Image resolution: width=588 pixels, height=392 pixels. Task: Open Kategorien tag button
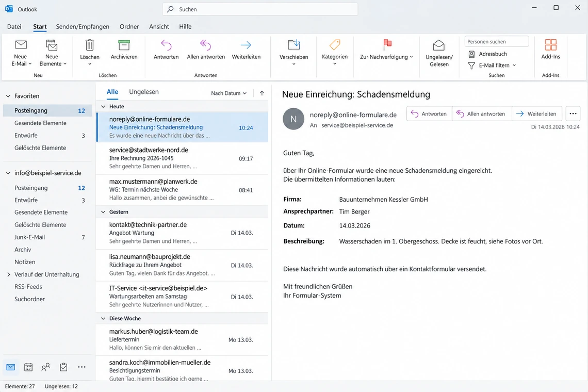[335, 53]
